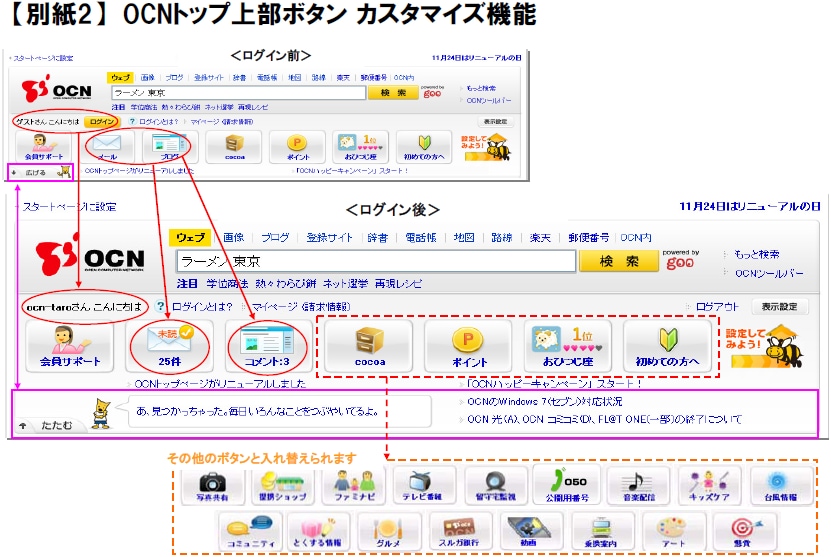Click the ポイント icon in logged-in view
The image size is (831, 557).
(468, 344)
